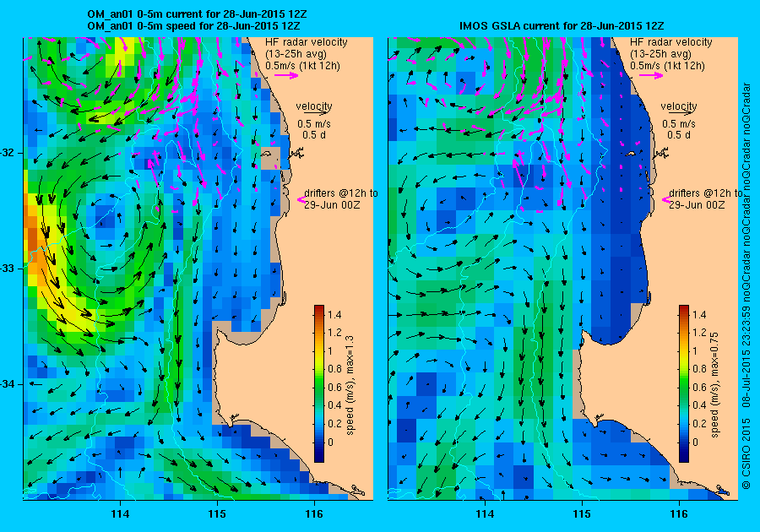Click the small offshore island in right map
Viewport: 760px width, 532px height.
pyautogui.click(x=631, y=154)
